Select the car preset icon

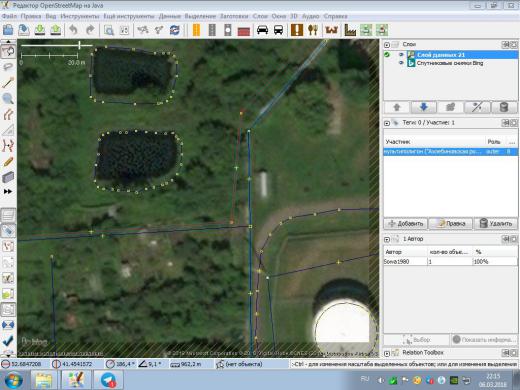pyautogui.click(x=263, y=30)
